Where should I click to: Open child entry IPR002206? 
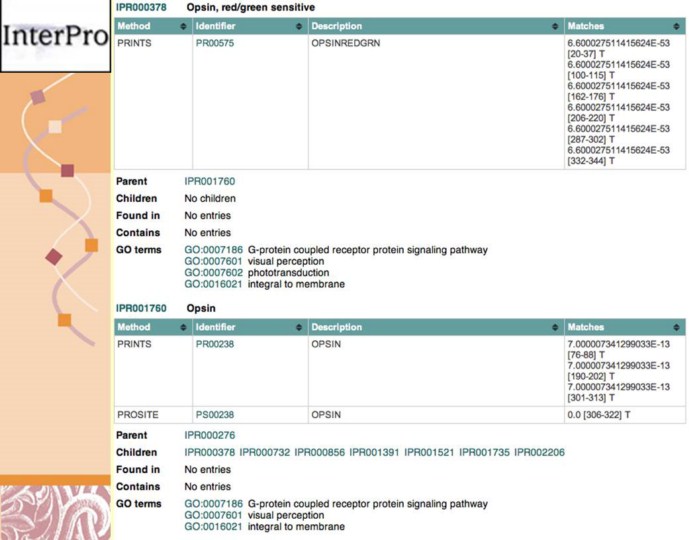click(539, 453)
